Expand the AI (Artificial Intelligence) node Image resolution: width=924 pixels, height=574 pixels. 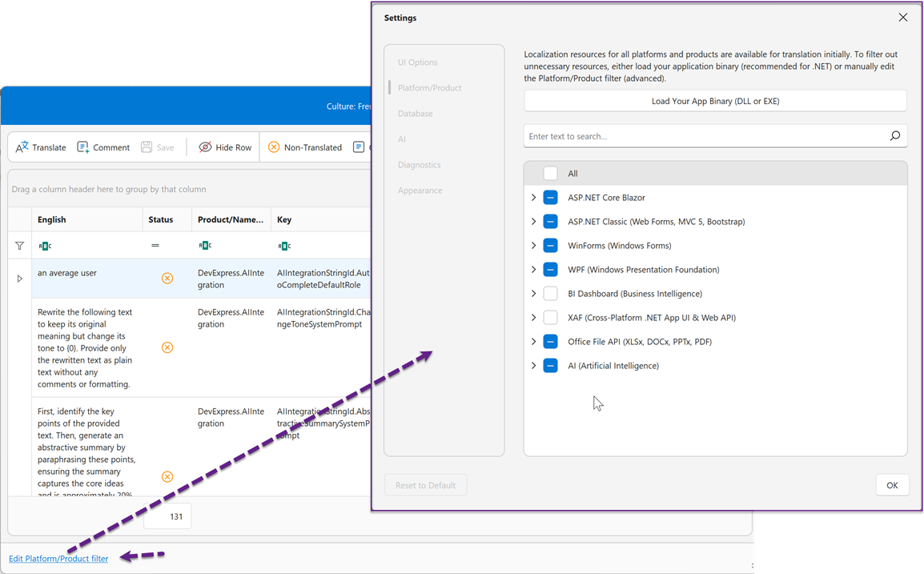pos(533,366)
